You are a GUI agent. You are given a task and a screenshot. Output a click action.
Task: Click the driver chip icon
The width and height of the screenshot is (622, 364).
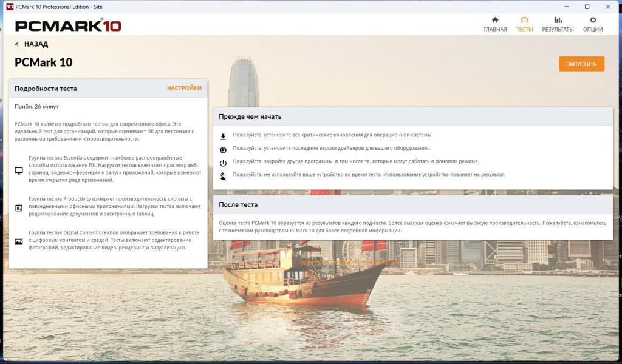click(x=223, y=150)
